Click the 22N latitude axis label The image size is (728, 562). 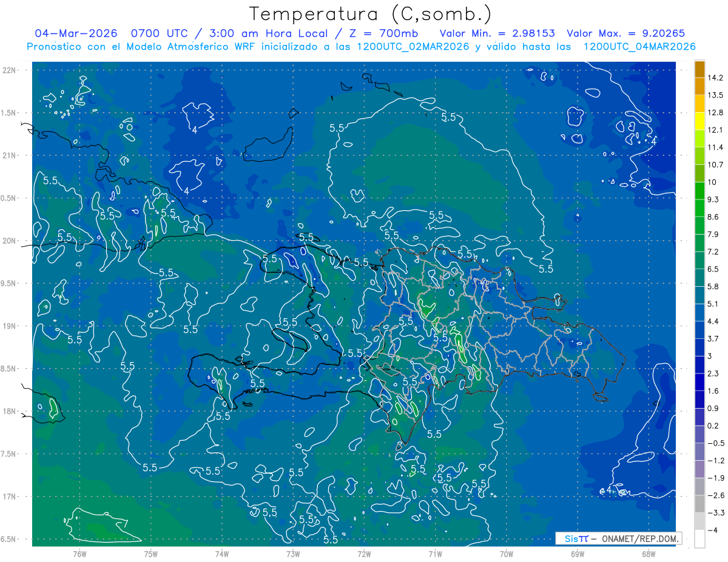(x=9, y=70)
